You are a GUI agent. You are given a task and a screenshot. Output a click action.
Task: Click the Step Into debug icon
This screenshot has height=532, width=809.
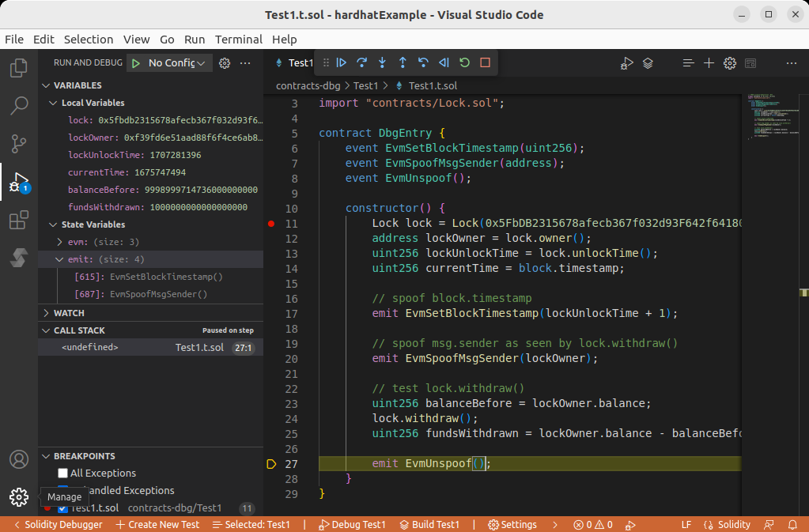click(x=383, y=62)
